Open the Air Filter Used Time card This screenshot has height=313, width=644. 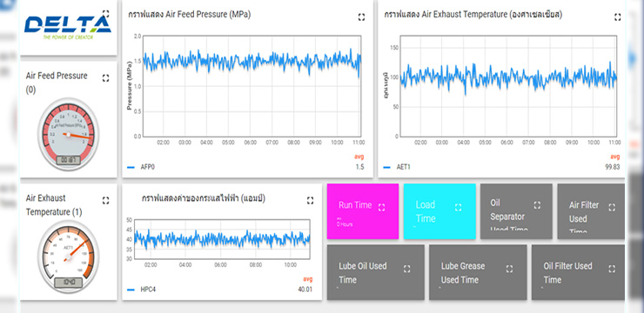tap(591, 211)
